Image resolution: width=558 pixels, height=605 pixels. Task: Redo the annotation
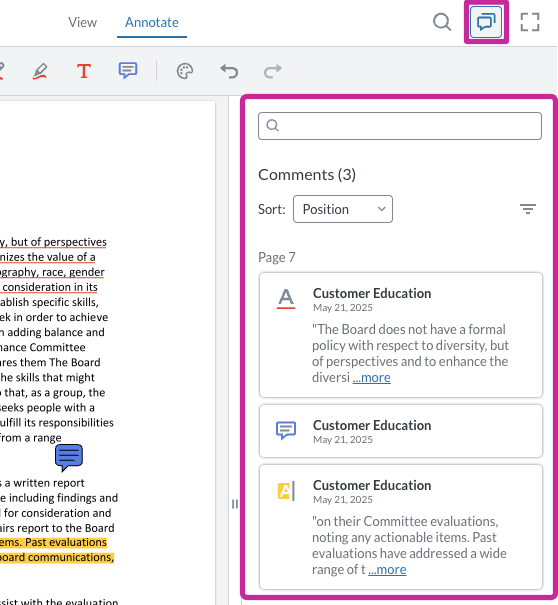tap(273, 71)
